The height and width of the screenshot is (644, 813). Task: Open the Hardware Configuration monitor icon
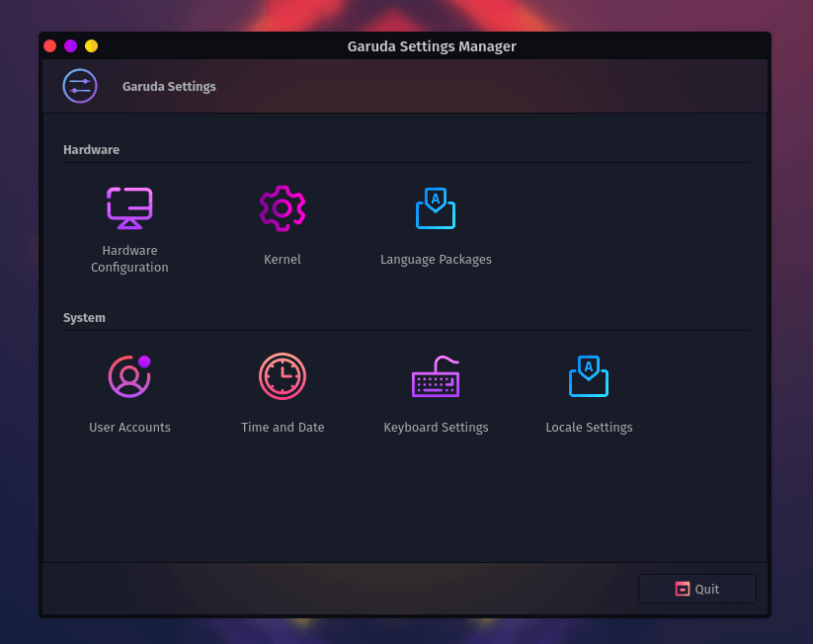coord(129,207)
